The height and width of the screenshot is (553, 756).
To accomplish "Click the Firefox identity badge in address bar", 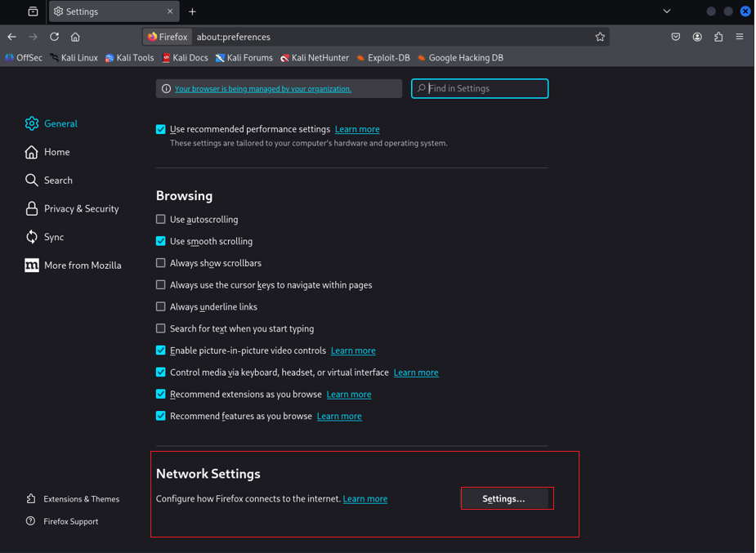I will tap(168, 37).
